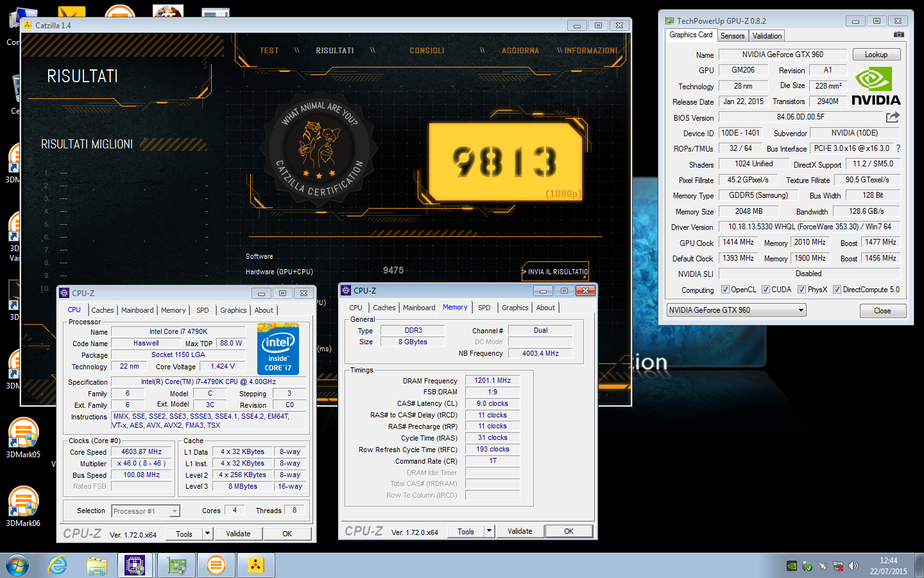Open Windows Explorer from the taskbar
Viewport: 924px width, 578px height.
pyautogui.click(x=97, y=566)
